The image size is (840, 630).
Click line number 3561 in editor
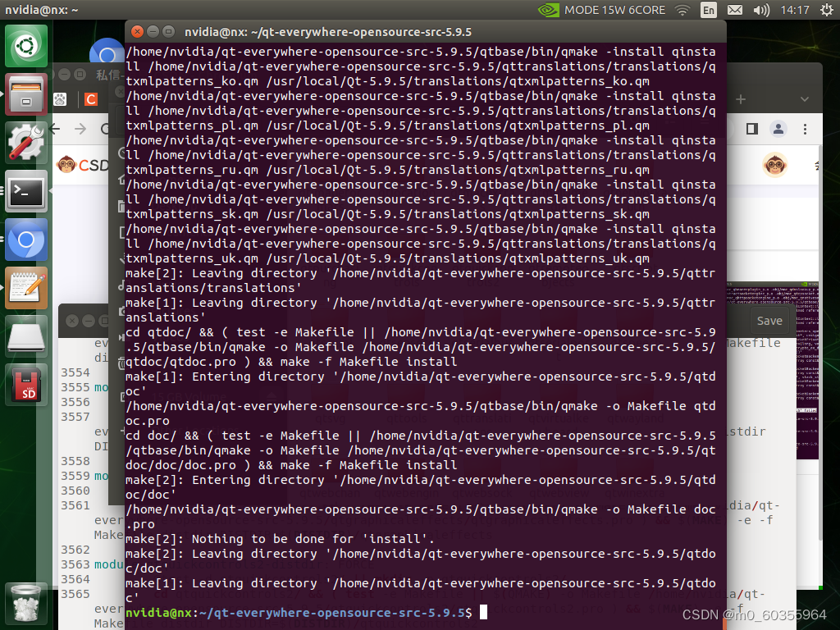(x=75, y=505)
